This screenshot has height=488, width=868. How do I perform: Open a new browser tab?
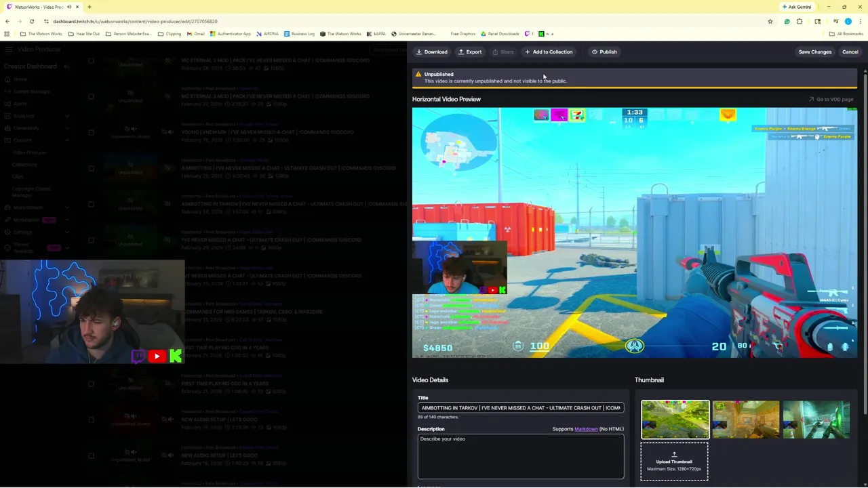click(x=89, y=7)
